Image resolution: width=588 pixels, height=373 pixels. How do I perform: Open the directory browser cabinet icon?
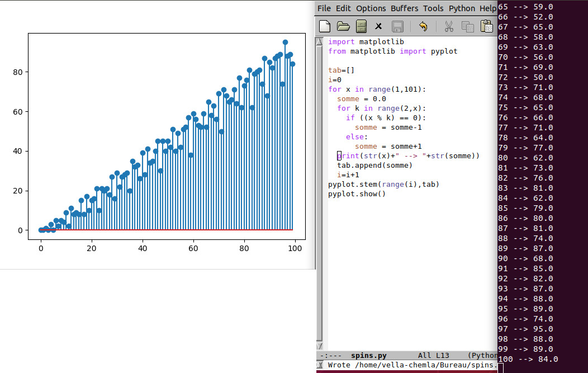361,26
